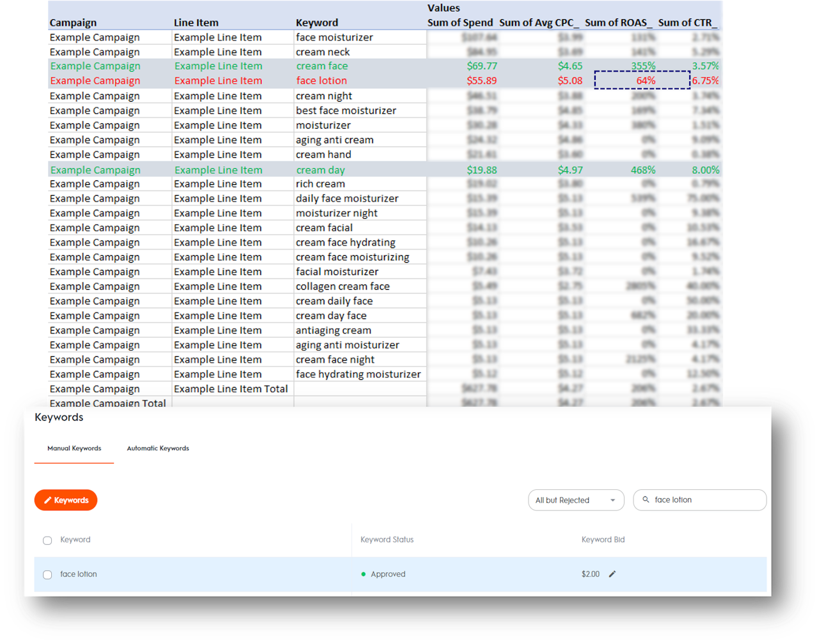Select the Manual Keywords tab
Image resolution: width=819 pixels, height=644 pixels.
coord(74,448)
